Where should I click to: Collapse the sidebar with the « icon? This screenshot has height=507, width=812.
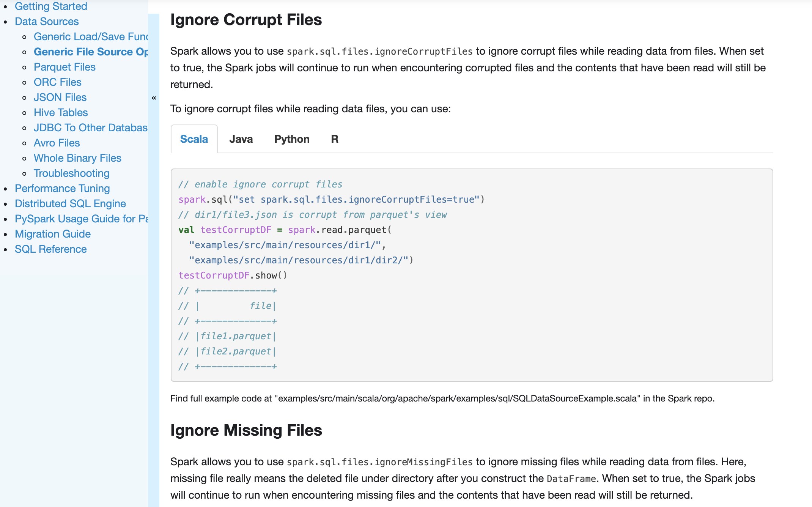[x=154, y=98]
